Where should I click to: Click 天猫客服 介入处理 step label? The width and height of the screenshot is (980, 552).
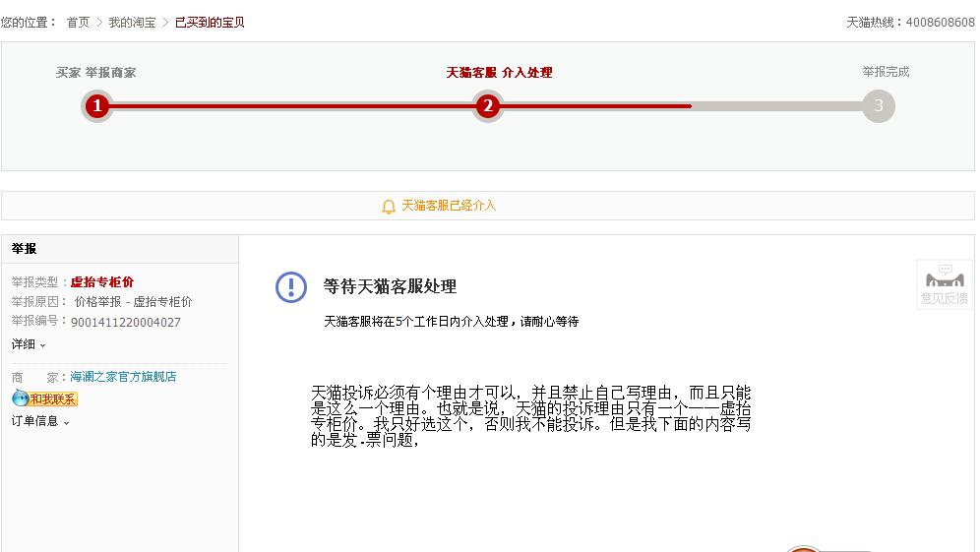499,73
